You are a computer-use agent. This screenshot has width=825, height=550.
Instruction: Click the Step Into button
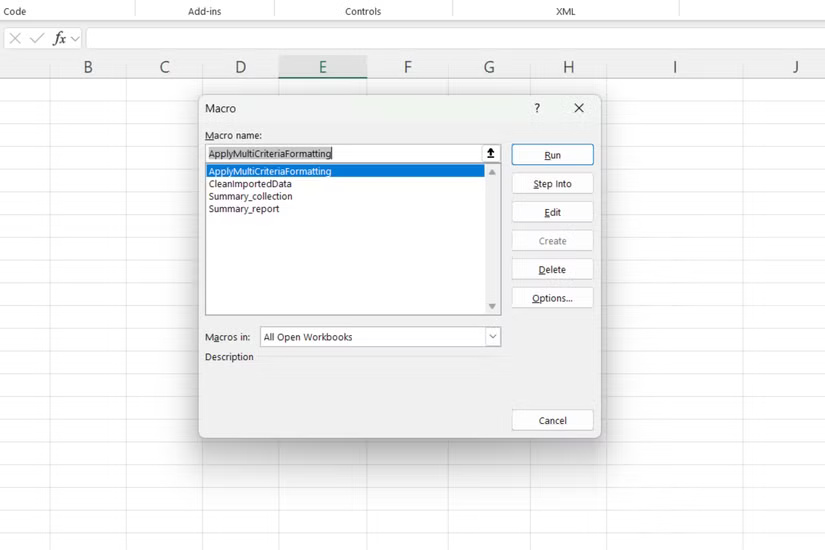tap(552, 184)
